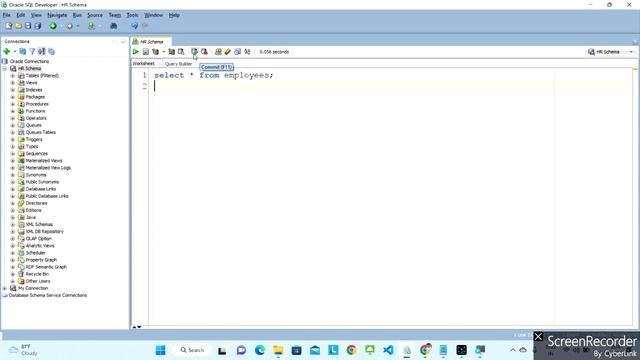Viewport: 640px width, 360px height.
Task: Click the Rollback icon
Action: [204, 52]
